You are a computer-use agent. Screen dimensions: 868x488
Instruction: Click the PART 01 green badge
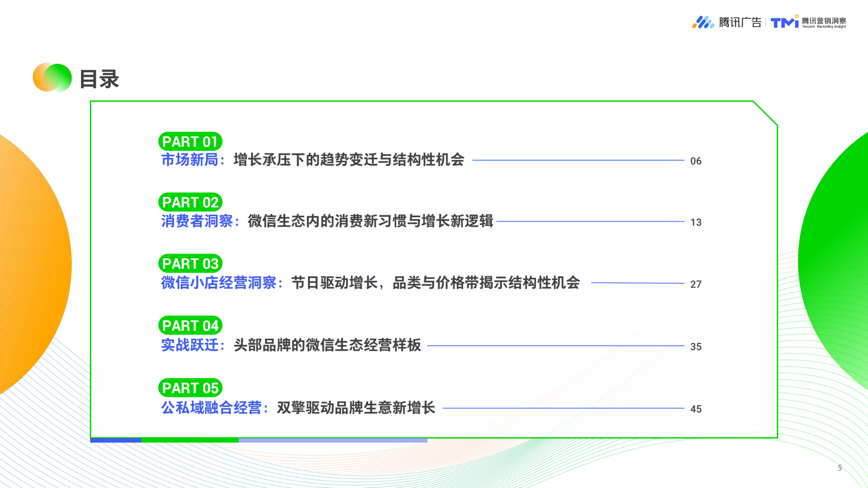tap(190, 142)
